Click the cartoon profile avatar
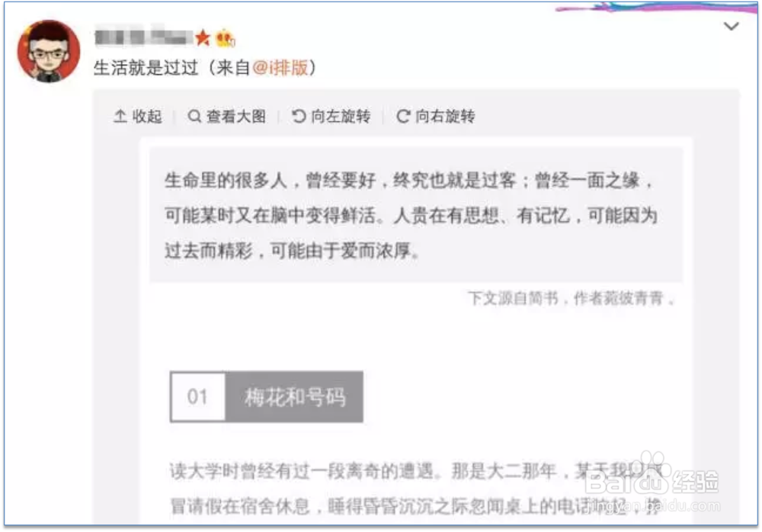Image resolution: width=762 pixels, height=532 pixels. (x=49, y=50)
